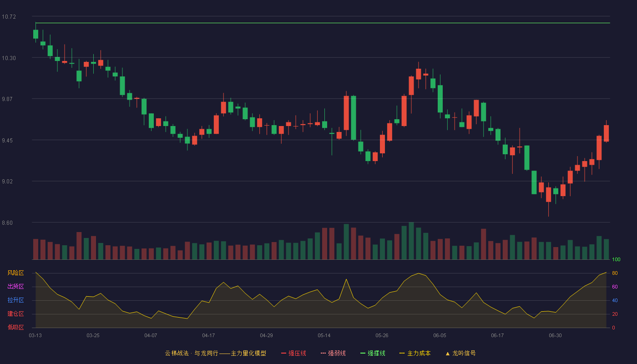Image resolution: width=637 pixels, height=364 pixels.
Task: Click the 06-30 date axis label
Action: coord(555,335)
